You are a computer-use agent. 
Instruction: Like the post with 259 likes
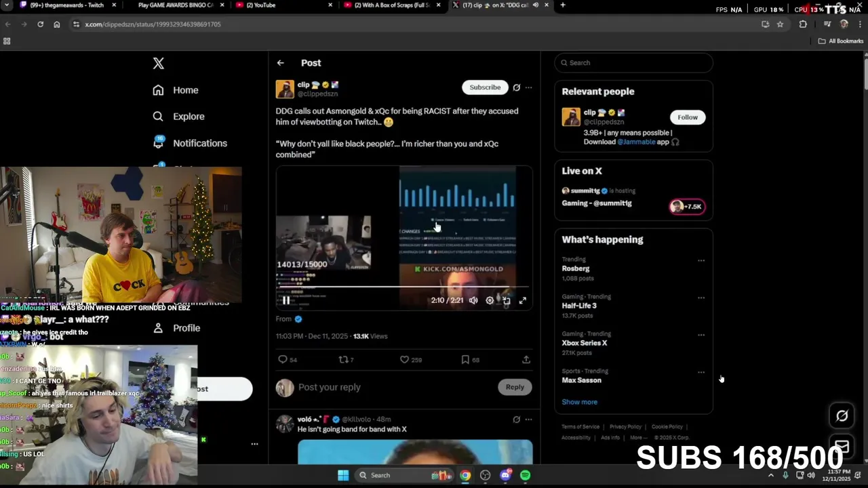pyautogui.click(x=411, y=360)
